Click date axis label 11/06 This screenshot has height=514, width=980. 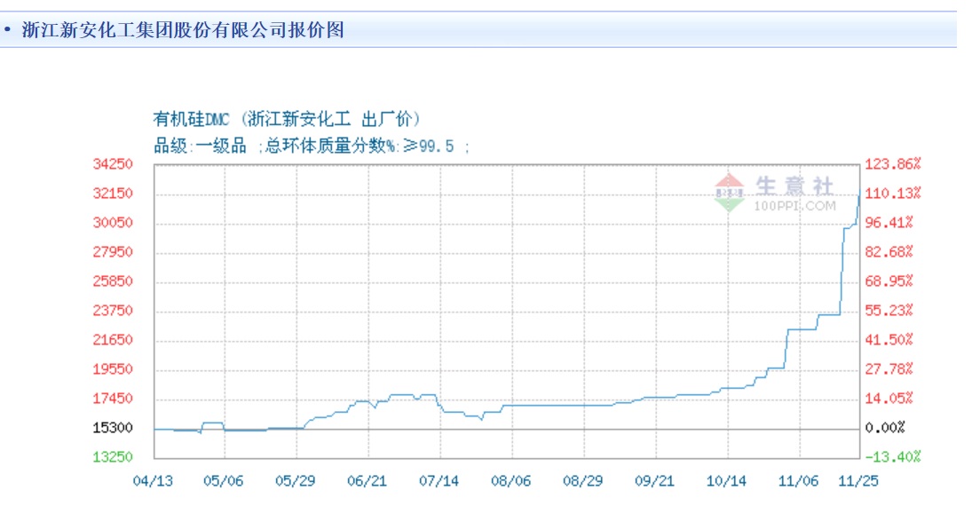pyautogui.click(x=798, y=481)
